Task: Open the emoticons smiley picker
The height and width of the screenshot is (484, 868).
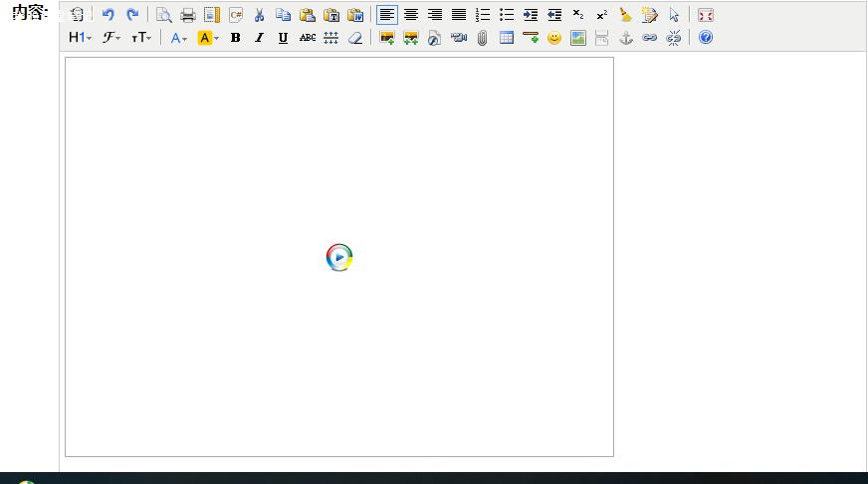Action: [x=554, y=38]
